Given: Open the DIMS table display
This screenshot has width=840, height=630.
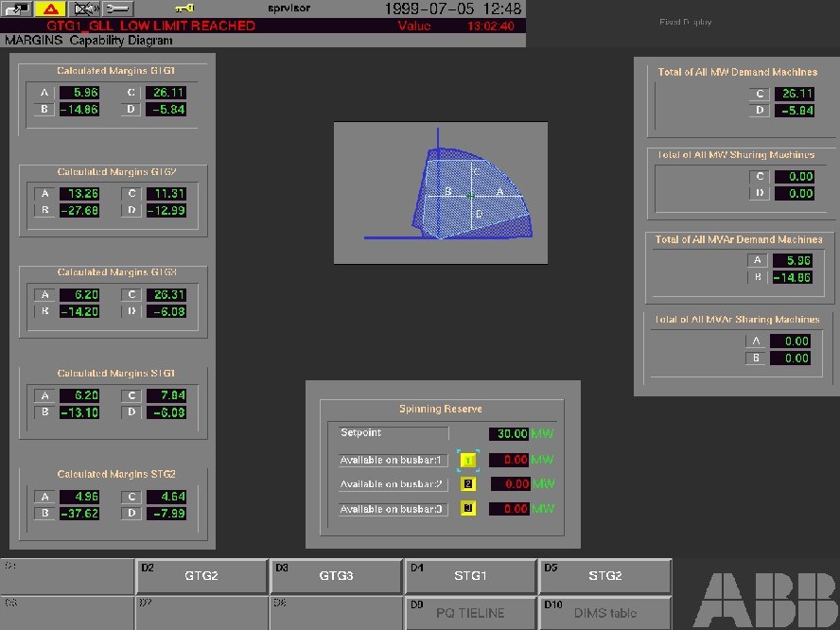Looking at the screenshot, I should tap(606, 613).
